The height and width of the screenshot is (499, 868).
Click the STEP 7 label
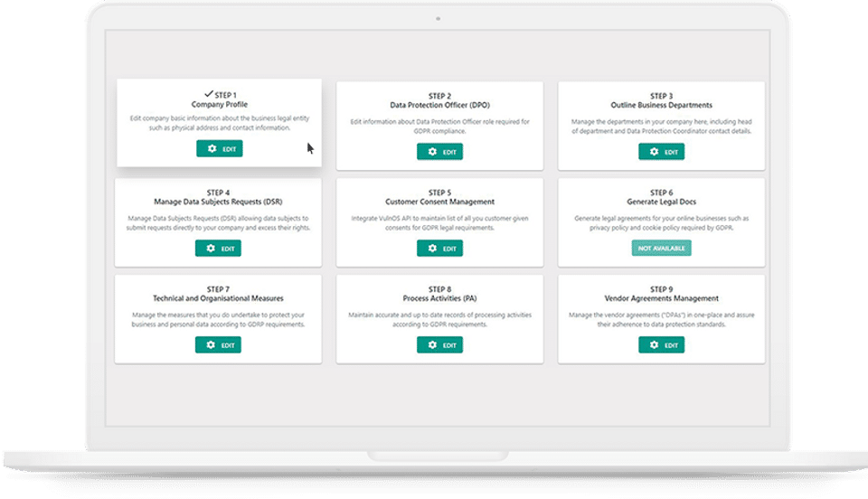tap(218, 289)
